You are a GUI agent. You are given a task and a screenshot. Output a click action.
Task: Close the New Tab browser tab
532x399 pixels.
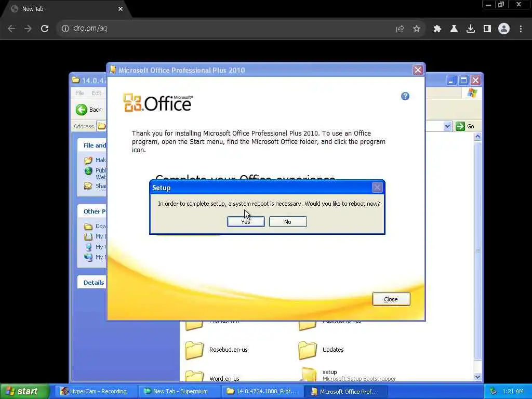pyautogui.click(x=121, y=9)
